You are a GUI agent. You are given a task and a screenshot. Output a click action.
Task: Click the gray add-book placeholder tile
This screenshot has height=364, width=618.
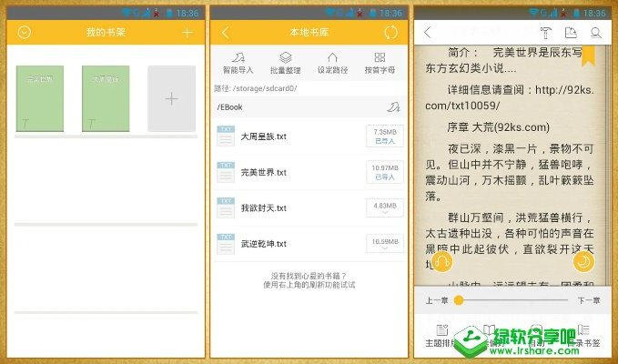pyautogui.click(x=171, y=98)
